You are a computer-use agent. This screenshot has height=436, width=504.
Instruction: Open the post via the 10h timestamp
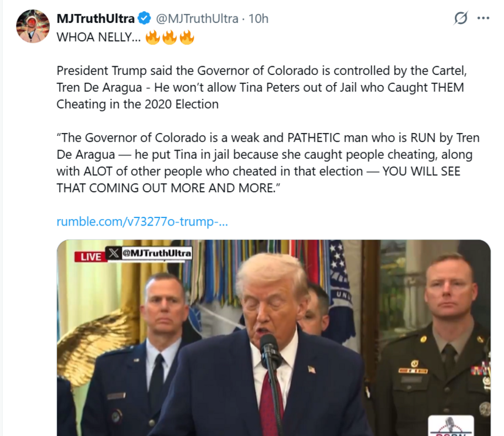258,19
